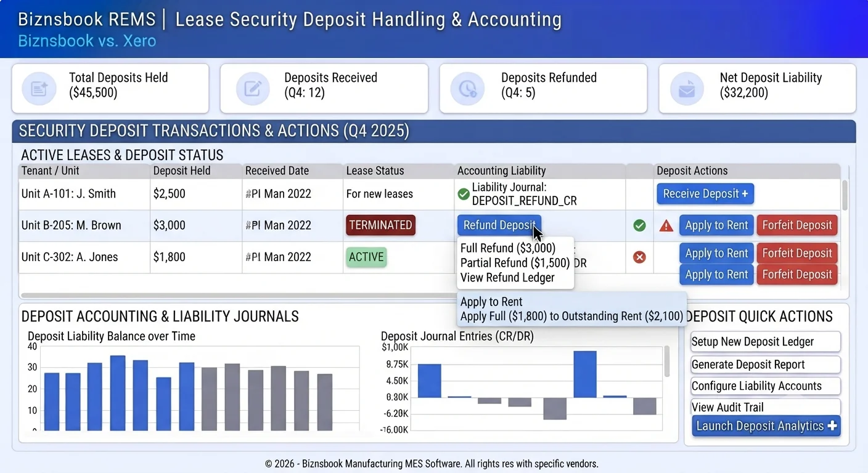Click the table's vertical scrollbar
The width and height of the screenshot is (868, 473).
click(x=845, y=196)
